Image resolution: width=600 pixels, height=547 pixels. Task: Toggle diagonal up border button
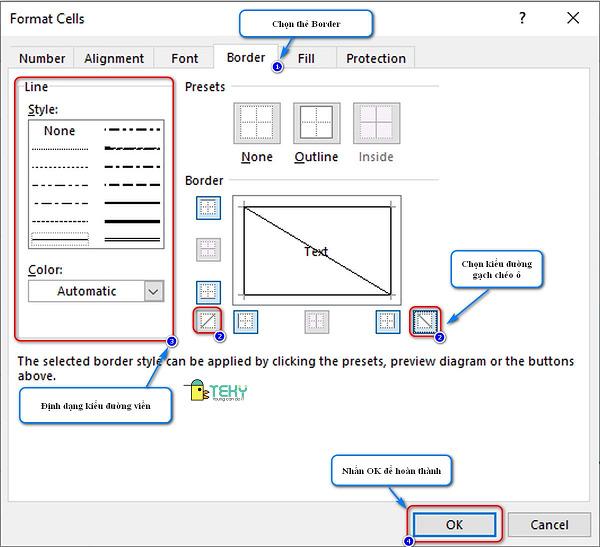(x=208, y=320)
